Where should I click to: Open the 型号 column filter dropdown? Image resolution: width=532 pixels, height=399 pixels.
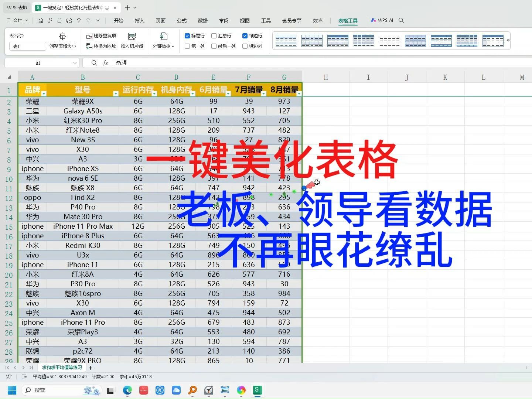pyautogui.click(x=116, y=93)
